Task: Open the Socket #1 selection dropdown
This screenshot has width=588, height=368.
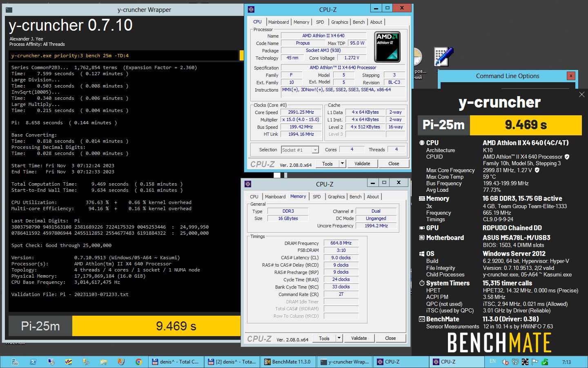Action: [300, 150]
